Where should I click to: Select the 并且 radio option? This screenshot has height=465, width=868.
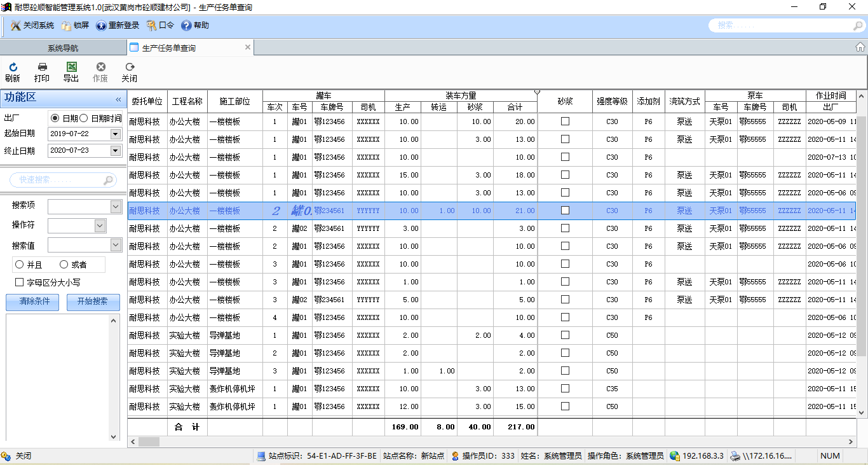click(x=20, y=265)
